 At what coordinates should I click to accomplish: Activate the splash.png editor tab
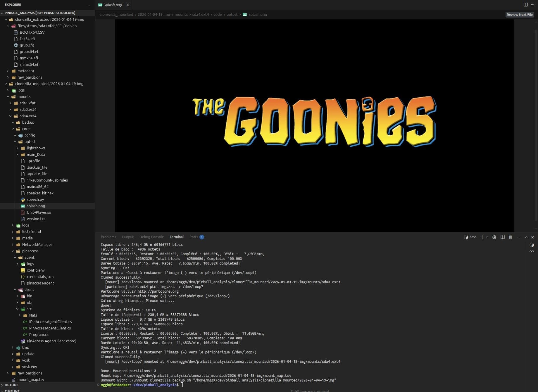tap(113, 5)
